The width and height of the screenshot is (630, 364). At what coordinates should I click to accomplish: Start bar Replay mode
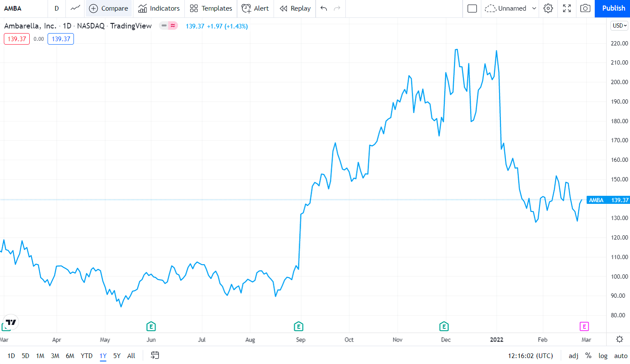(x=295, y=8)
